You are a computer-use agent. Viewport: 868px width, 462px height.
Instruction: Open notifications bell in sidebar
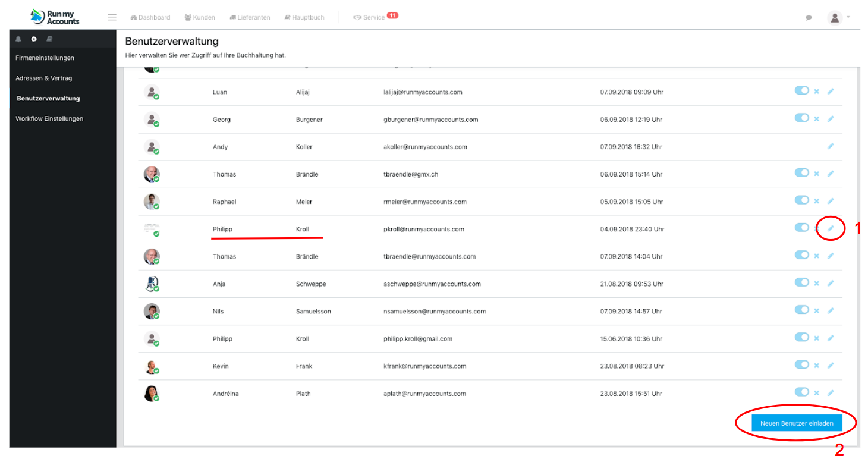[18, 39]
